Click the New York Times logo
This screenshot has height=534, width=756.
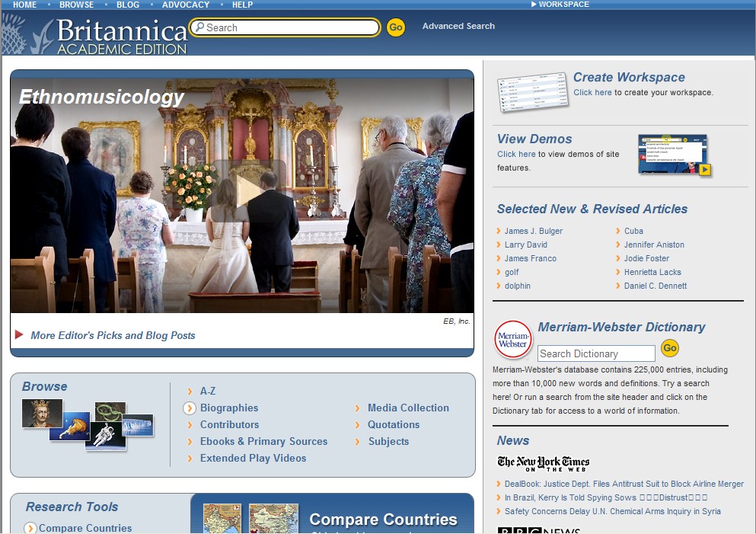point(544,463)
